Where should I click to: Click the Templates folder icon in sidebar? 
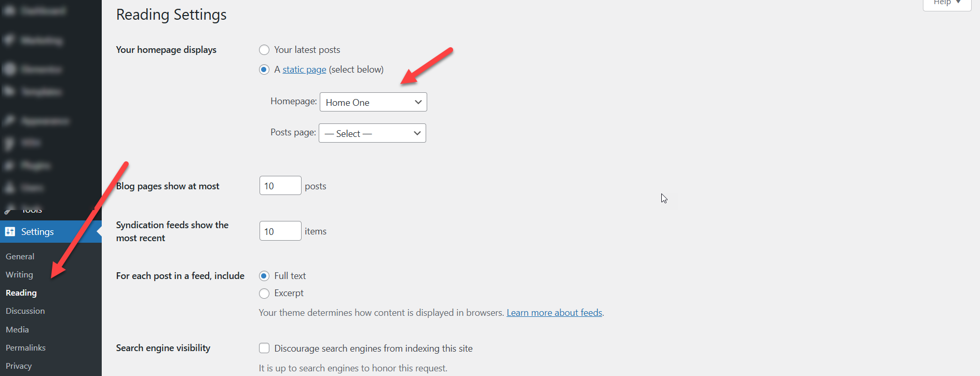9,92
